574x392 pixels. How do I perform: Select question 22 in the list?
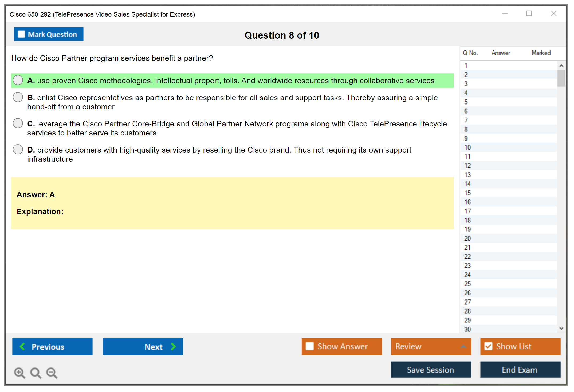point(467,257)
